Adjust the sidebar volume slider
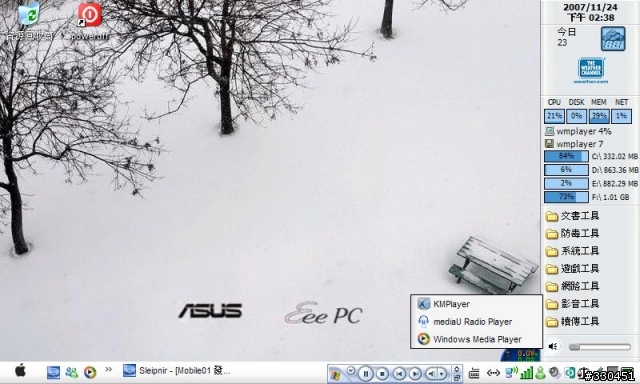The height and width of the screenshot is (384, 640). (600, 347)
